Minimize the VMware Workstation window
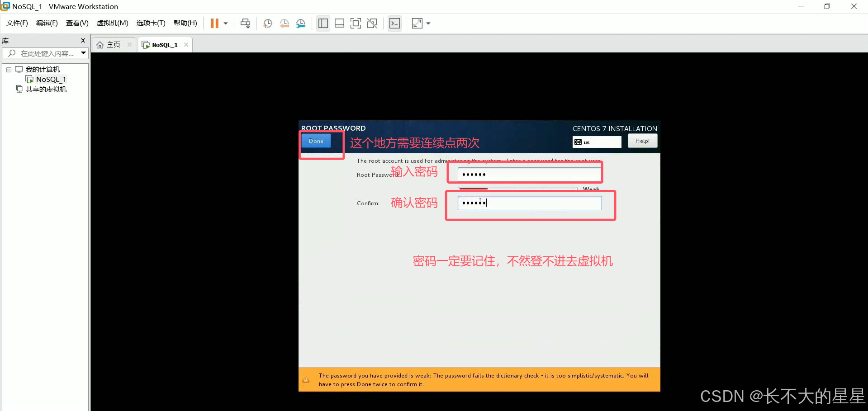The image size is (868, 411). click(x=801, y=6)
